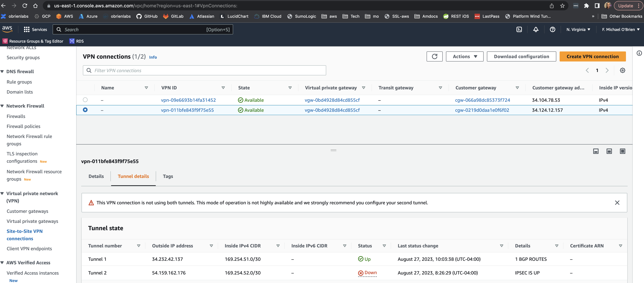This screenshot has width=644, height=283.
Task: Launch AWS CloudShell
Action: tap(519, 29)
